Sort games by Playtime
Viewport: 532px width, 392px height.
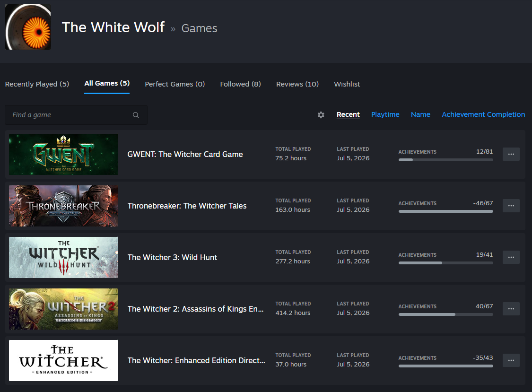[385, 115]
